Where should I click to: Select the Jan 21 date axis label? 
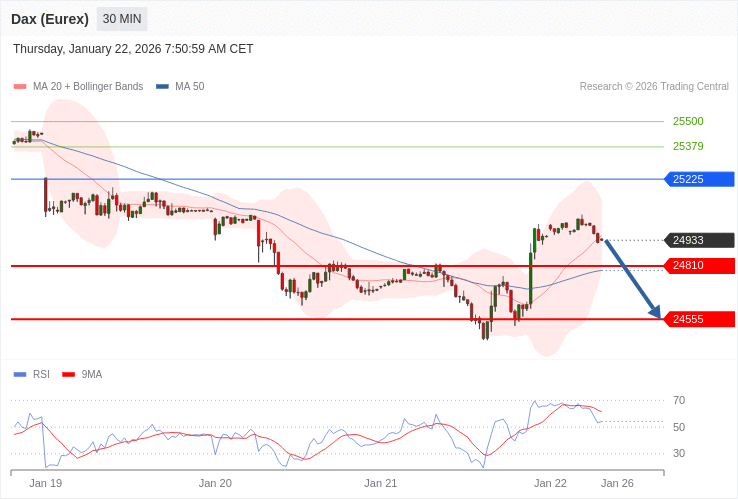[x=380, y=483]
